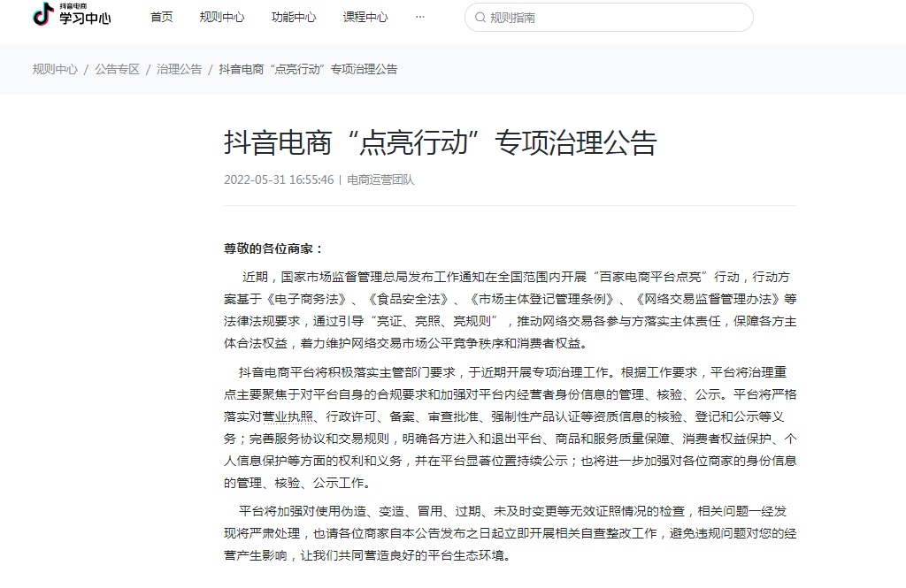Screen dimensions: 906x588
Task: Open the 规则中心 navigation menu
Action: tap(222, 18)
